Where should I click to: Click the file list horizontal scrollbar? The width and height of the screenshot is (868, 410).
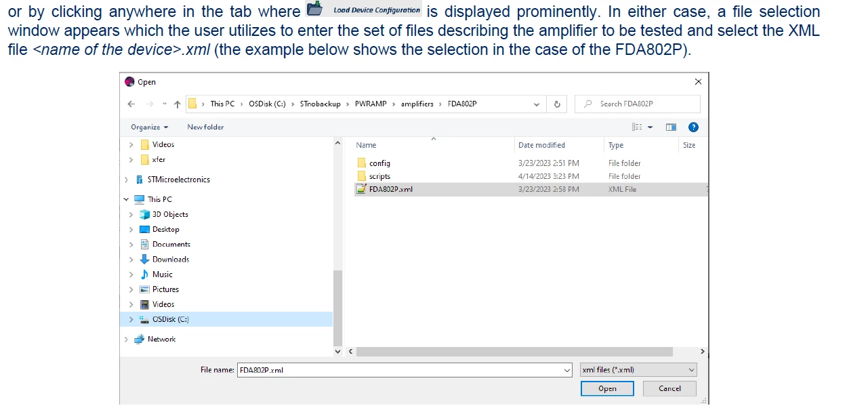(514, 352)
